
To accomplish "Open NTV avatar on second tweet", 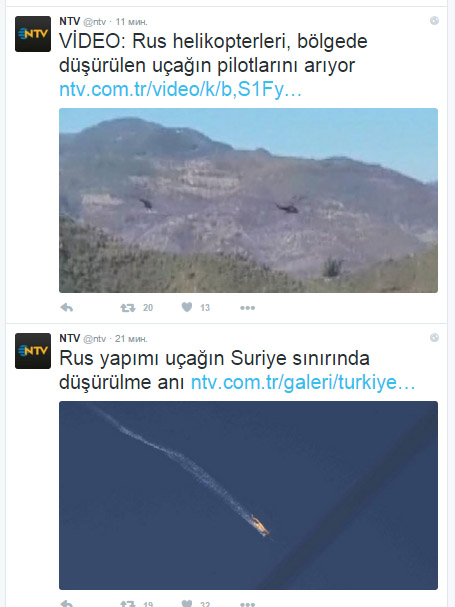I will [x=33, y=351].
